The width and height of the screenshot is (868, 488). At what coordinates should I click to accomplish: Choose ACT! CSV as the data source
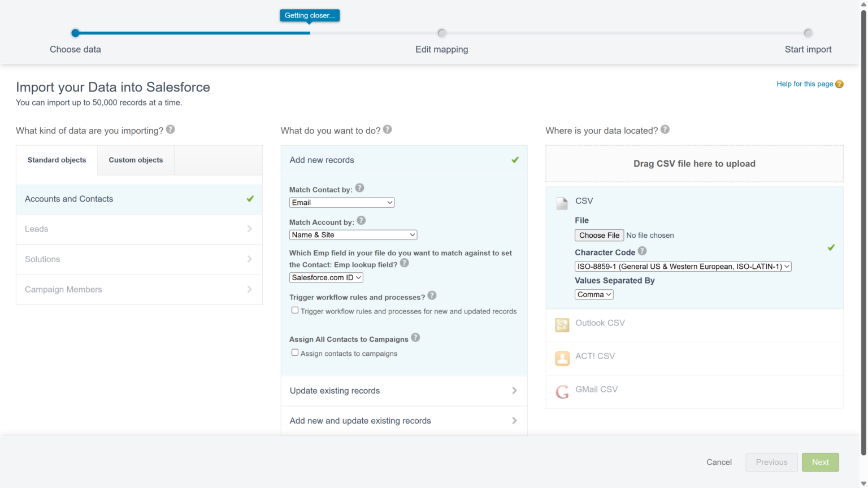[594, 356]
